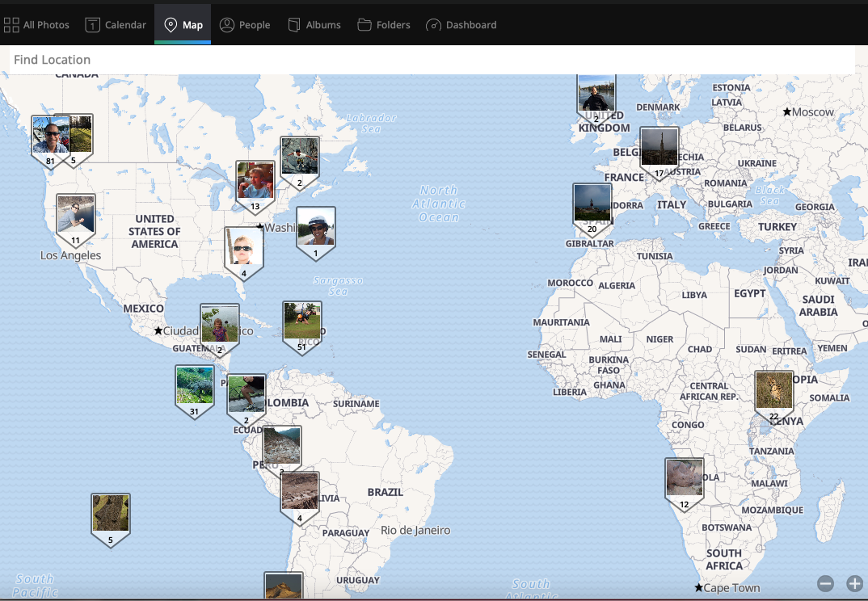This screenshot has width=868, height=601.
Task: Open the 81-photo cluster pin
Action: (x=50, y=137)
